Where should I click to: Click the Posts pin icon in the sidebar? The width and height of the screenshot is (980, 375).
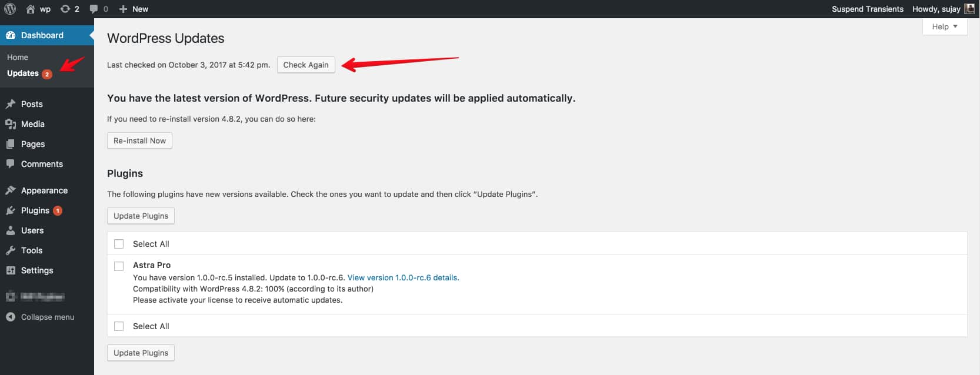click(11, 104)
